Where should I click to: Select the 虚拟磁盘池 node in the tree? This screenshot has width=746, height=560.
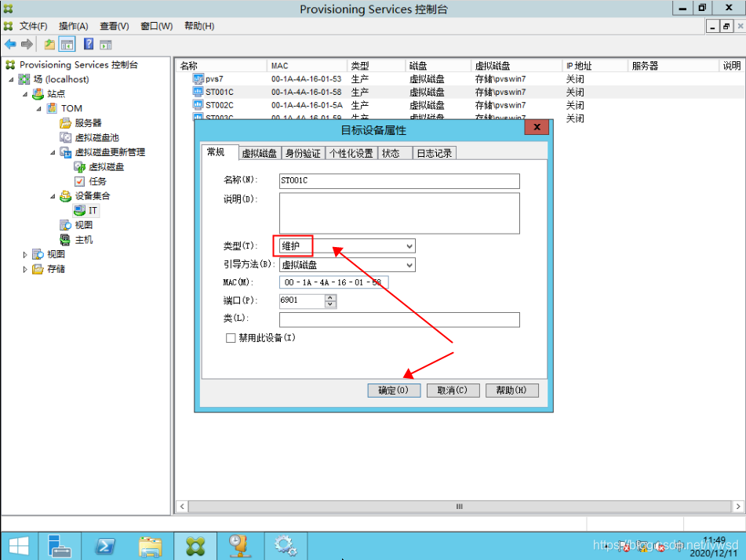tap(96, 137)
